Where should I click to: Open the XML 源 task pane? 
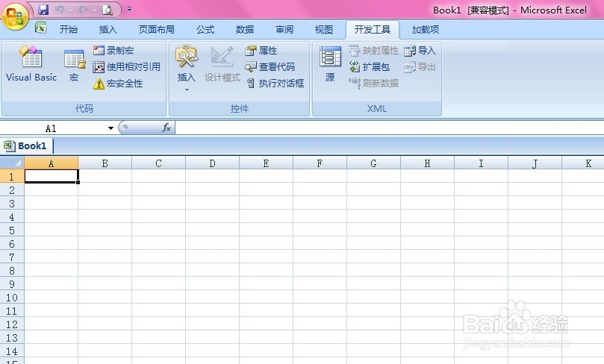tap(330, 64)
